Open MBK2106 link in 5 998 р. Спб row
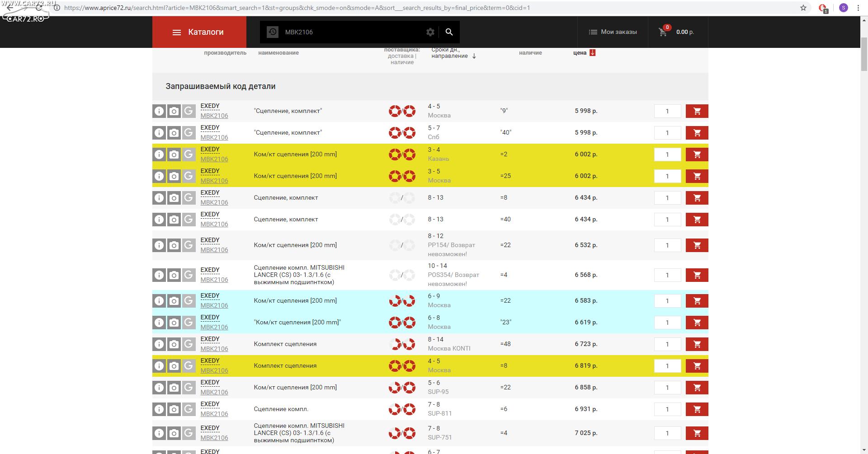Viewport: 868px width, 454px height. pos(214,137)
